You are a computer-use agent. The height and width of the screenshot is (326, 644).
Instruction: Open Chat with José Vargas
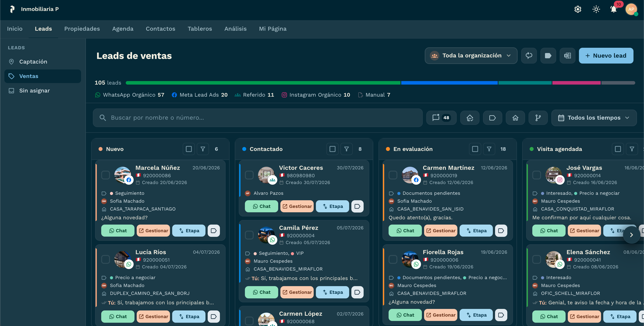[x=549, y=230]
